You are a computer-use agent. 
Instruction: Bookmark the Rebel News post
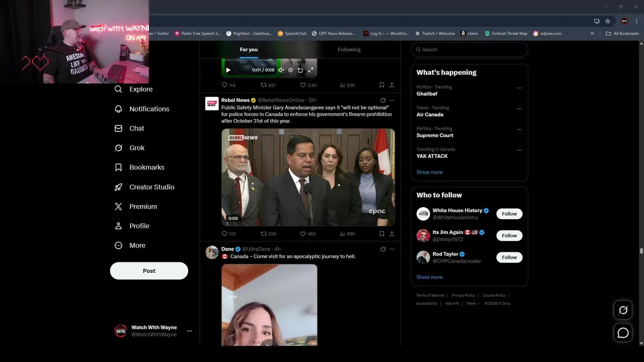pyautogui.click(x=382, y=234)
